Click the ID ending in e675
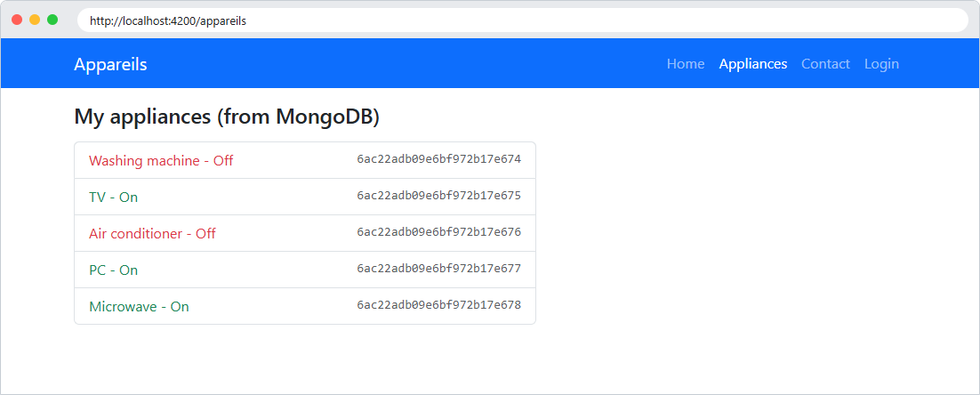980x395 pixels. tap(438, 196)
